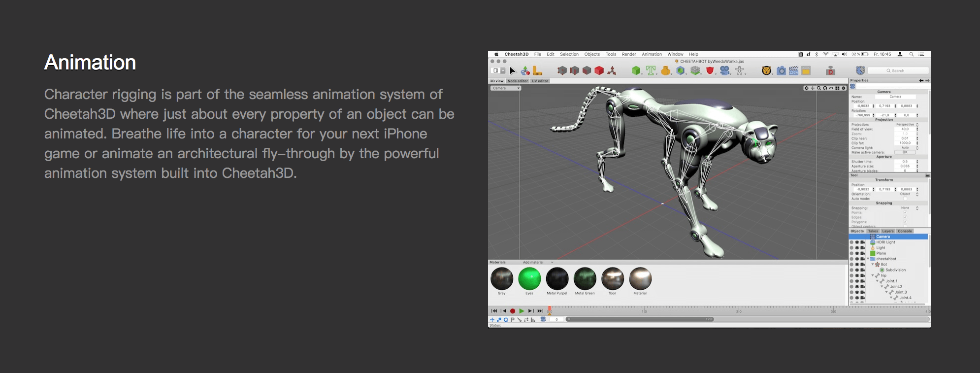Open the Render menu
Image resolution: width=980 pixels, height=373 pixels.
(629, 54)
